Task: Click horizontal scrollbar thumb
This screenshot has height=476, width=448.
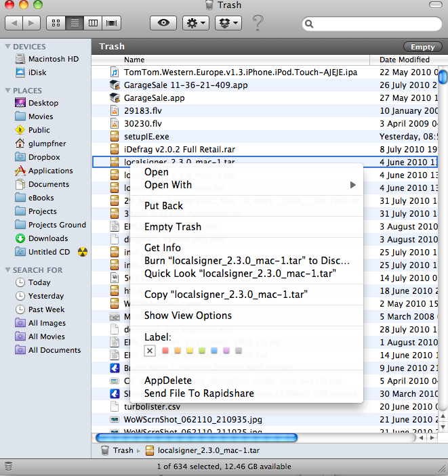Action: click(x=197, y=438)
